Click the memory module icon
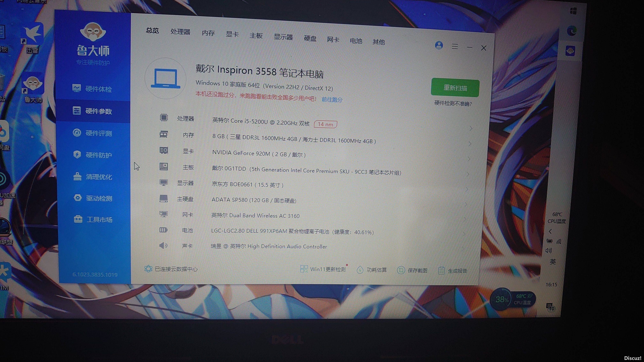Viewport: 644px width, 362px height. pos(164,134)
